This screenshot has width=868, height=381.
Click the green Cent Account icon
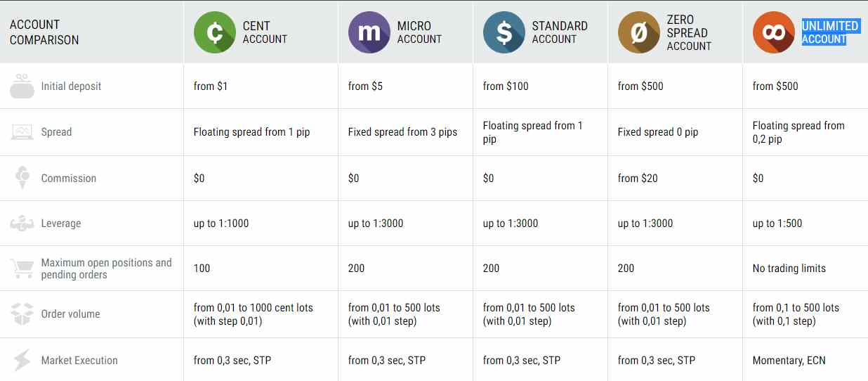point(215,32)
